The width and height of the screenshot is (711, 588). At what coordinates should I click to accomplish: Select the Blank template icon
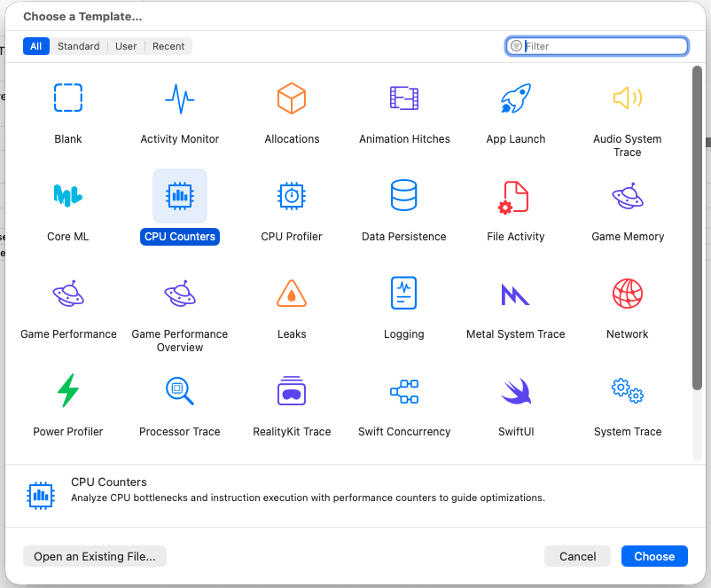coord(68,98)
